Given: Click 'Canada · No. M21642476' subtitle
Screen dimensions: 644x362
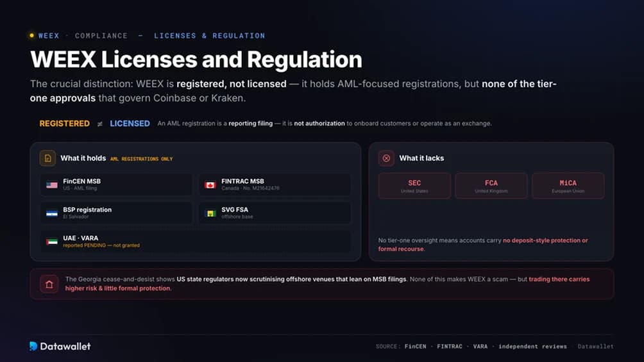Looking at the screenshot, I should point(250,188).
